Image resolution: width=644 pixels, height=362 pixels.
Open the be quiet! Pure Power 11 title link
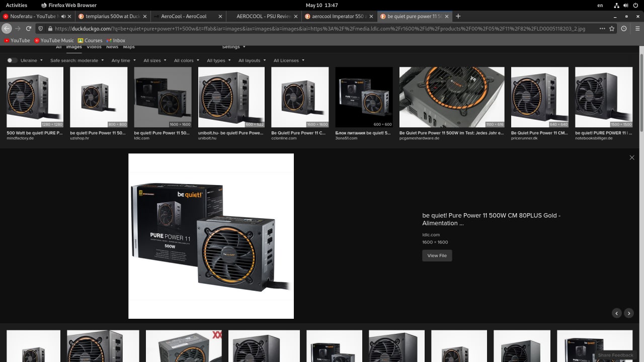tap(491, 219)
